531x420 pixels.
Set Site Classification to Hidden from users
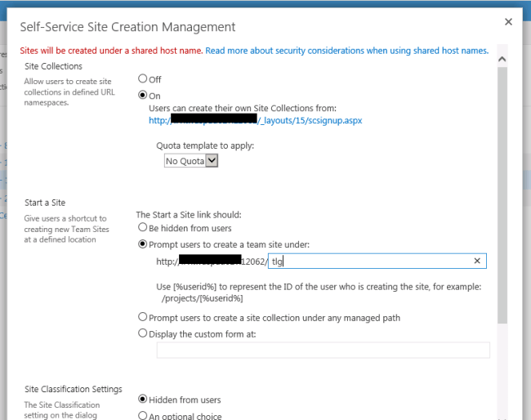[x=143, y=399]
